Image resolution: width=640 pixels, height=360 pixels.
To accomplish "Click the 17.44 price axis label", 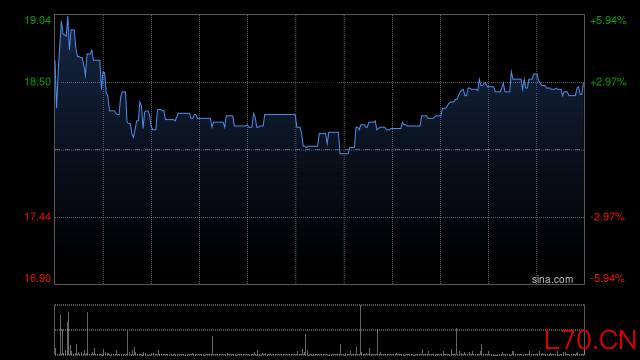I will [x=38, y=217].
